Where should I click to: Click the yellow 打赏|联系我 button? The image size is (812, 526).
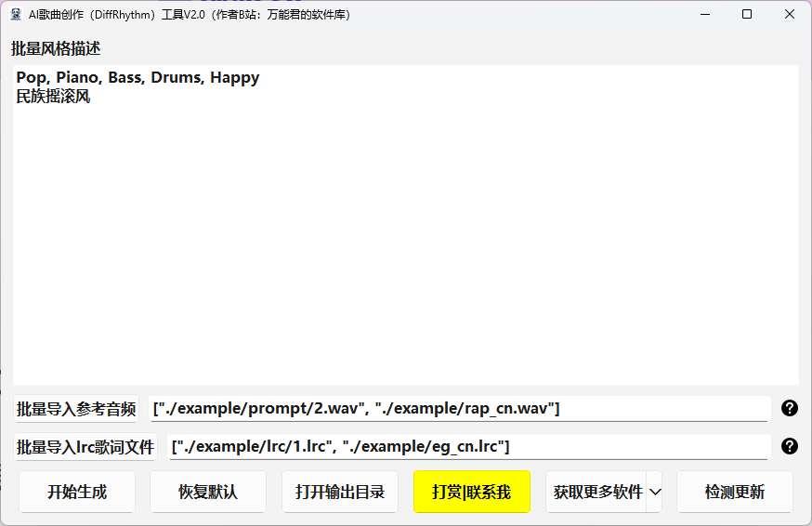472,492
